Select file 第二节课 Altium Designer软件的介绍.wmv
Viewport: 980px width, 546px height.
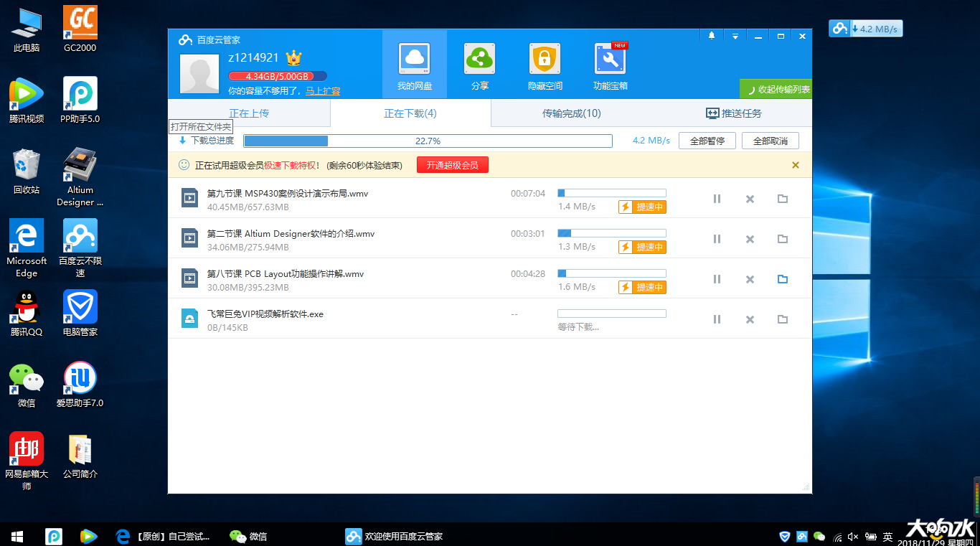point(291,234)
